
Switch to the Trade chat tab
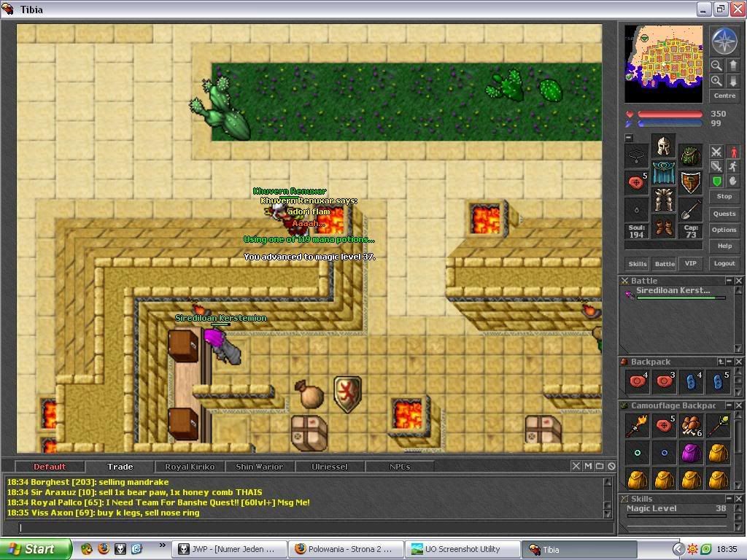coord(120,467)
